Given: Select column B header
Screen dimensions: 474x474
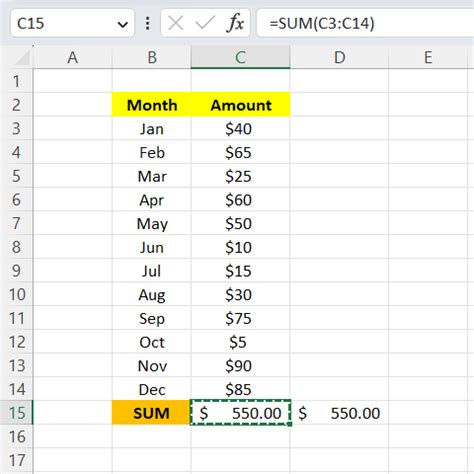Looking at the screenshot, I should pos(152,57).
